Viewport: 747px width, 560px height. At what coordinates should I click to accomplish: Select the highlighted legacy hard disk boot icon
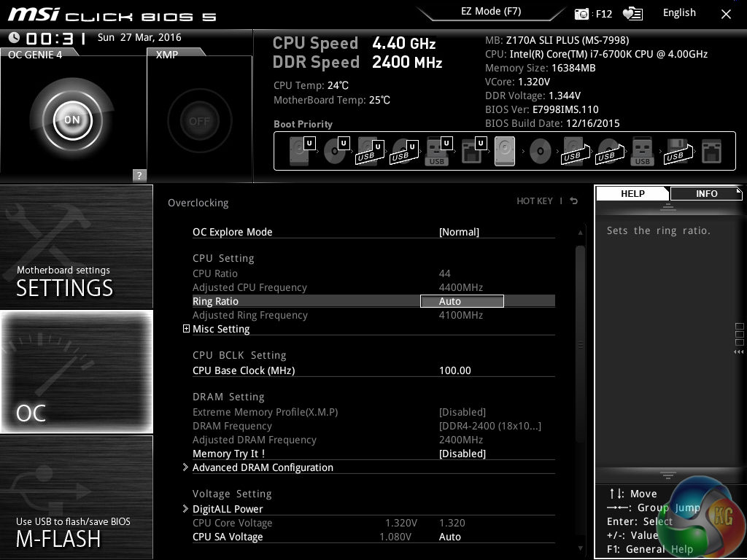504,152
